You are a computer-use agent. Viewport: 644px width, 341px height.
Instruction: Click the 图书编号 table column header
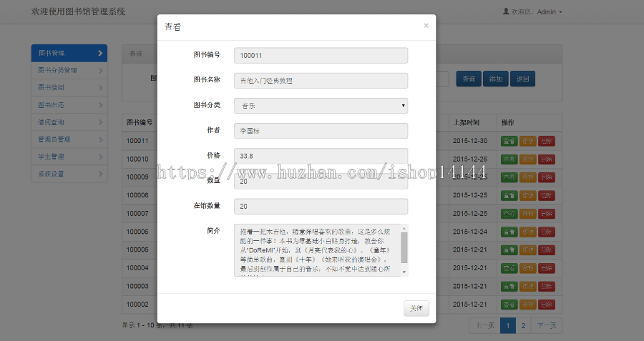(x=140, y=123)
